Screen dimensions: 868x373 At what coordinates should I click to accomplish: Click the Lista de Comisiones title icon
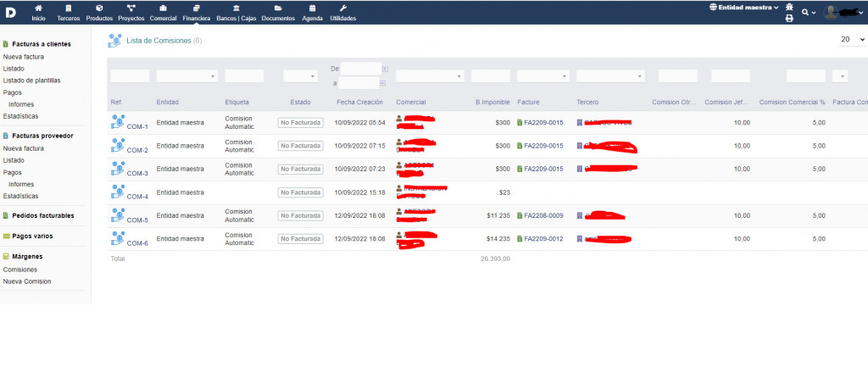[x=114, y=41]
